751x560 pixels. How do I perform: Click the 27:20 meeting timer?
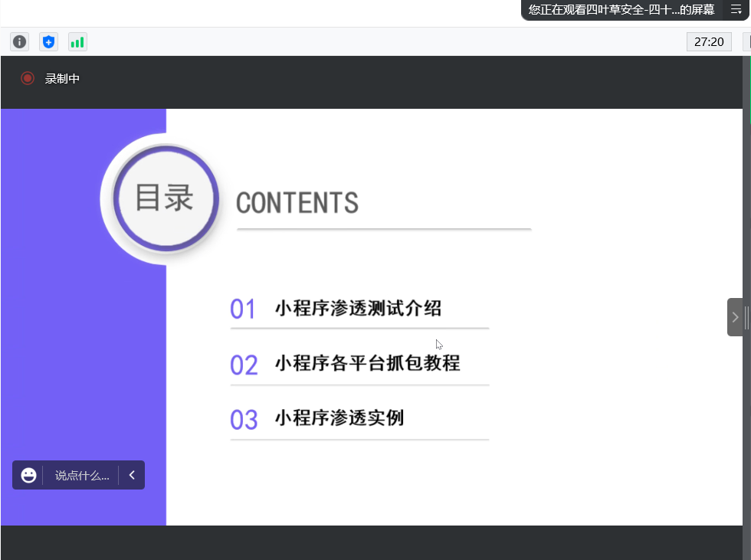click(x=709, y=41)
